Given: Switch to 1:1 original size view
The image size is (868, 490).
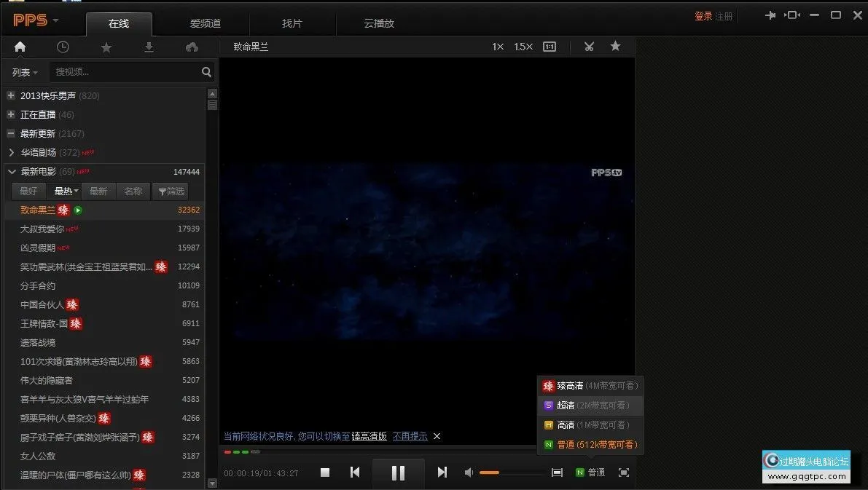Looking at the screenshot, I should [x=549, y=46].
